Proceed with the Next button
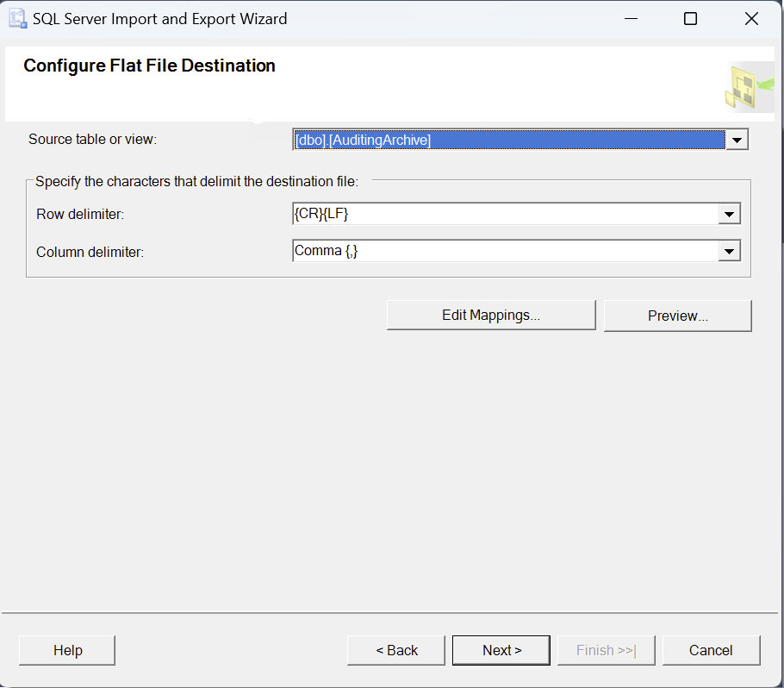The image size is (784, 688). (x=501, y=650)
